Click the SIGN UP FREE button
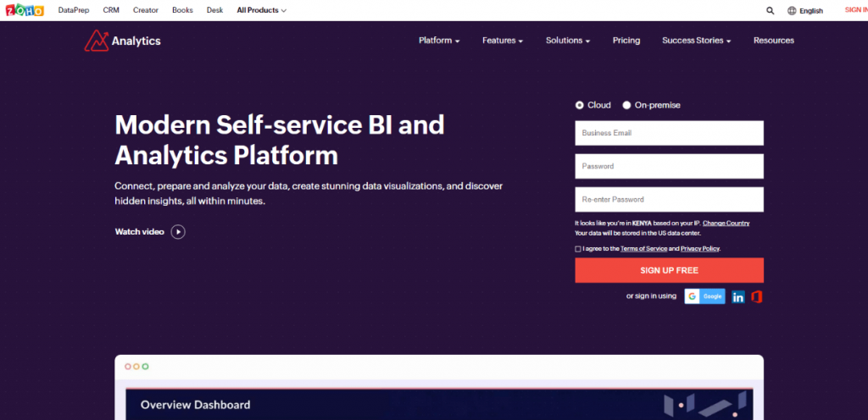This screenshot has height=420, width=868. [670, 270]
